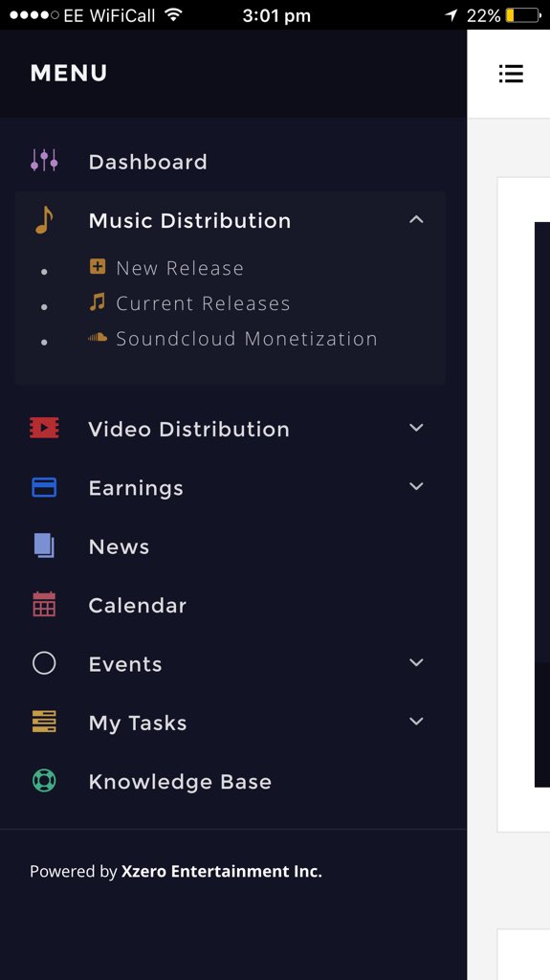Image resolution: width=550 pixels, height=980 pixels.
Task: Click the New Release plus icon
Action: (98, 267)
